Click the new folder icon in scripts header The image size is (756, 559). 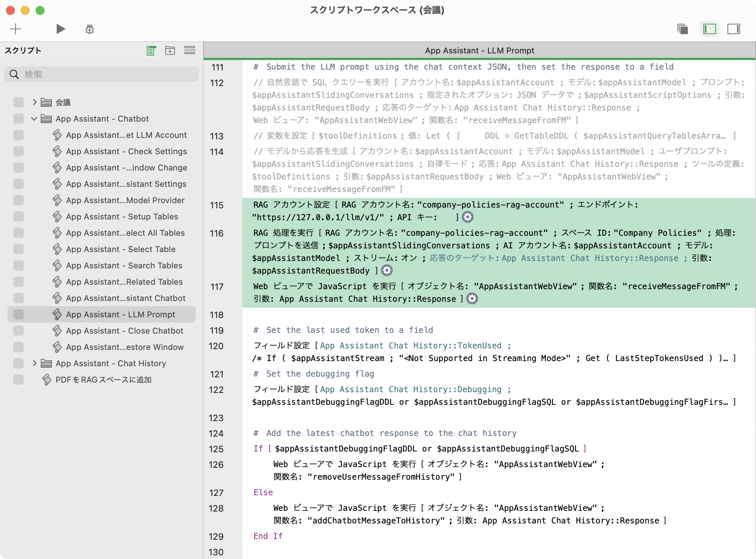(x=170, y=50)
